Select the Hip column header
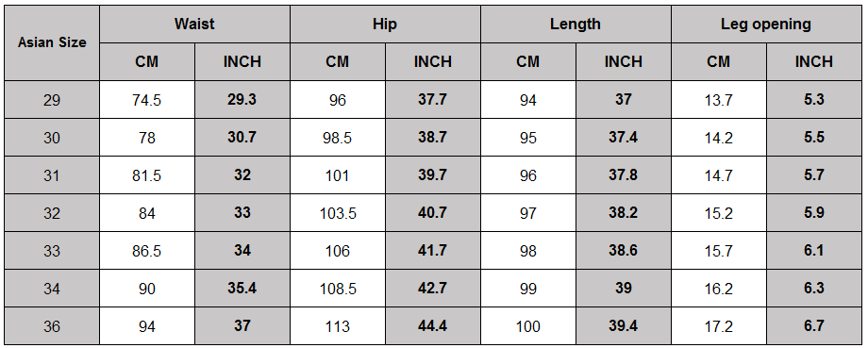The image size is (868, 348). click(x=385, y=24)
